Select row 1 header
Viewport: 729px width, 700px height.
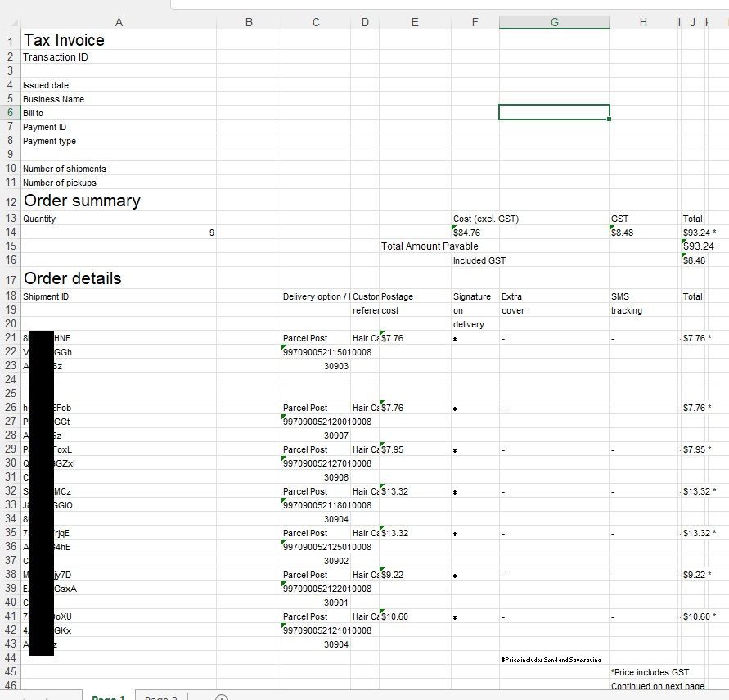11,41
